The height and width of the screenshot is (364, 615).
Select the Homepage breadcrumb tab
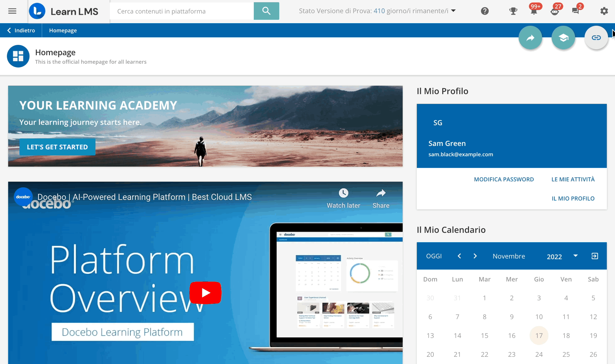tap(63, 30)
